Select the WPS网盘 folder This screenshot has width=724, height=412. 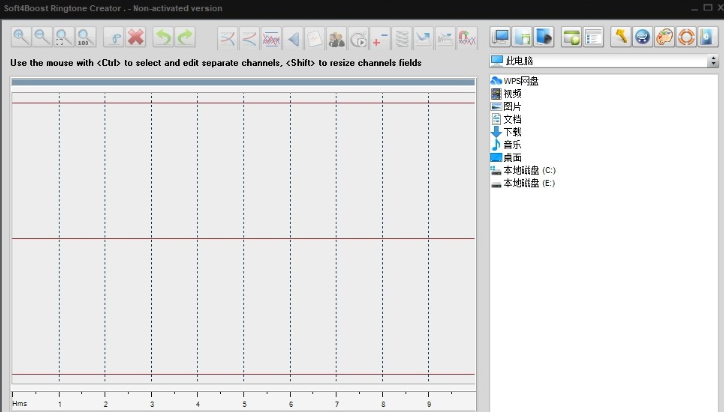coord(520,80)
